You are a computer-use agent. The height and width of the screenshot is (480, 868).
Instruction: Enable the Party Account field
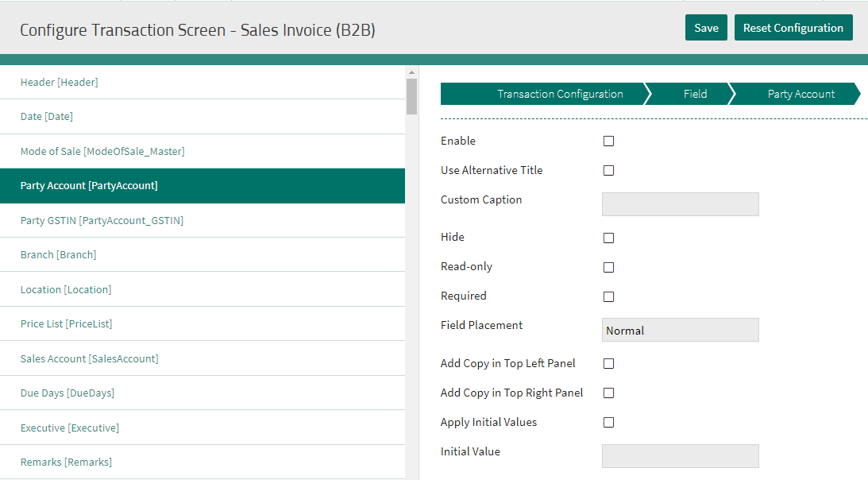click(608, 141)
